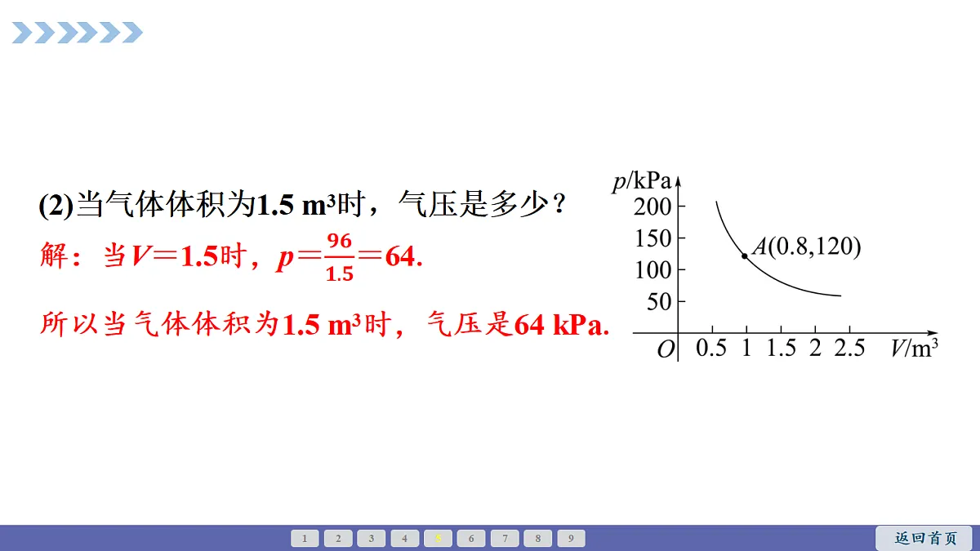Go to slide page 4 button
This screenshot has height=551, width=980.
404,538
